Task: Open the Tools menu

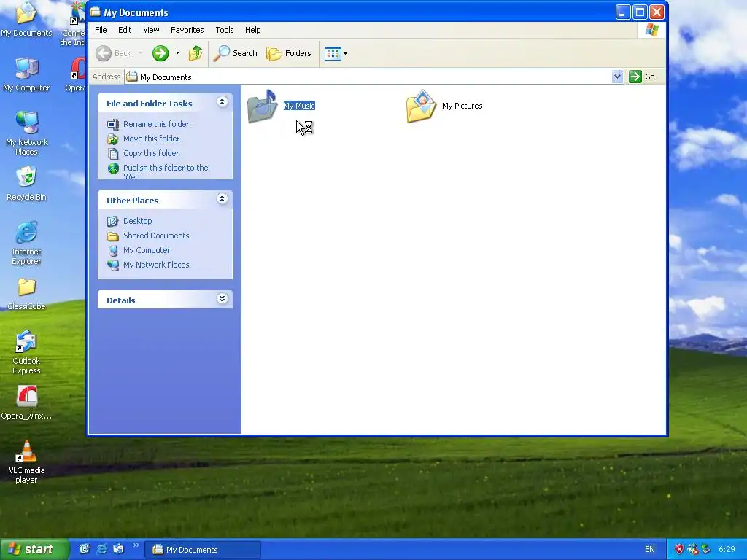Action: coord(225,30)
